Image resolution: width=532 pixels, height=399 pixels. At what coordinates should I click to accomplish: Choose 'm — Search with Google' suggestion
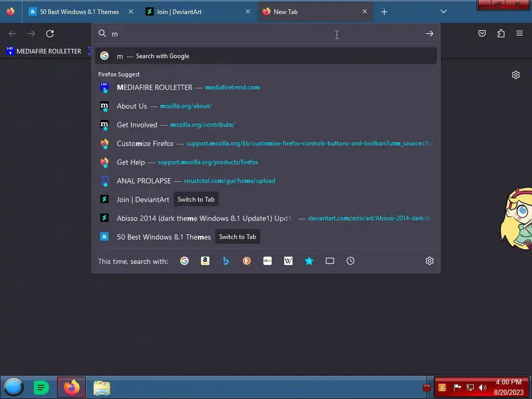click(266, 56)
